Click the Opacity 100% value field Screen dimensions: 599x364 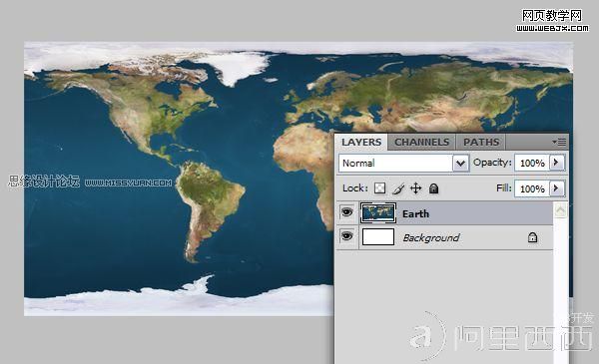point(532,163)
